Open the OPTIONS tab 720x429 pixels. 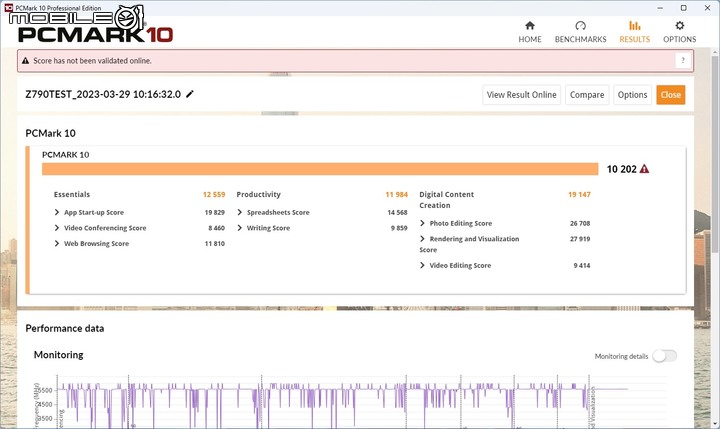[x=680, y=32]
